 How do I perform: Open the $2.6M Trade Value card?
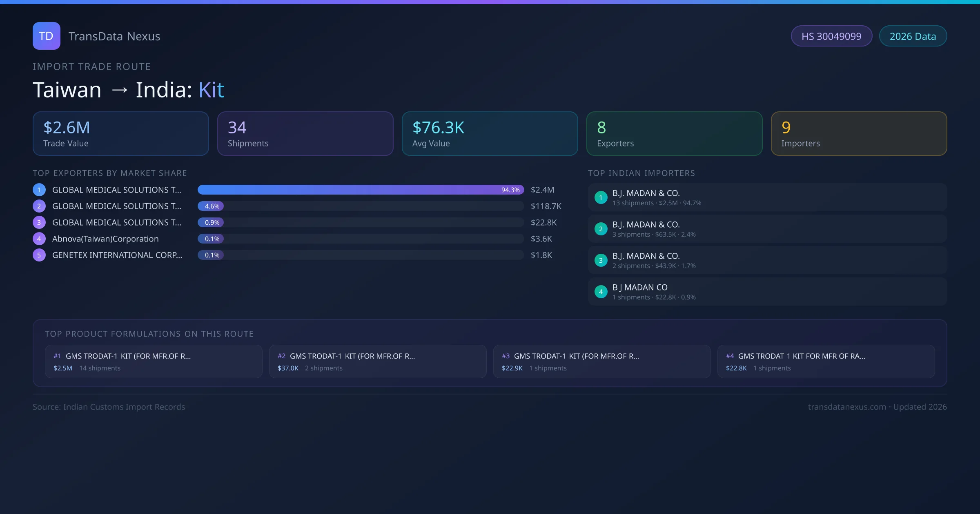tap(120, 133)
